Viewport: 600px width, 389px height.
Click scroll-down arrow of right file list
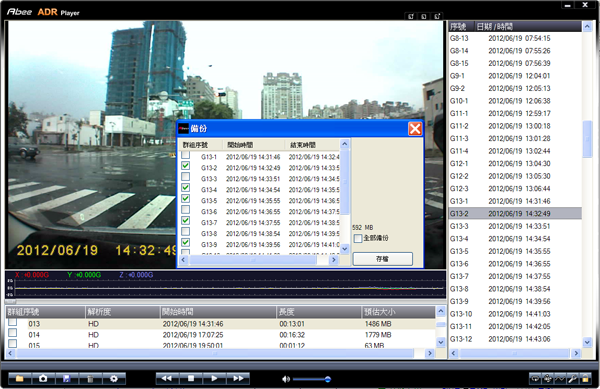[x=587, y=342]
